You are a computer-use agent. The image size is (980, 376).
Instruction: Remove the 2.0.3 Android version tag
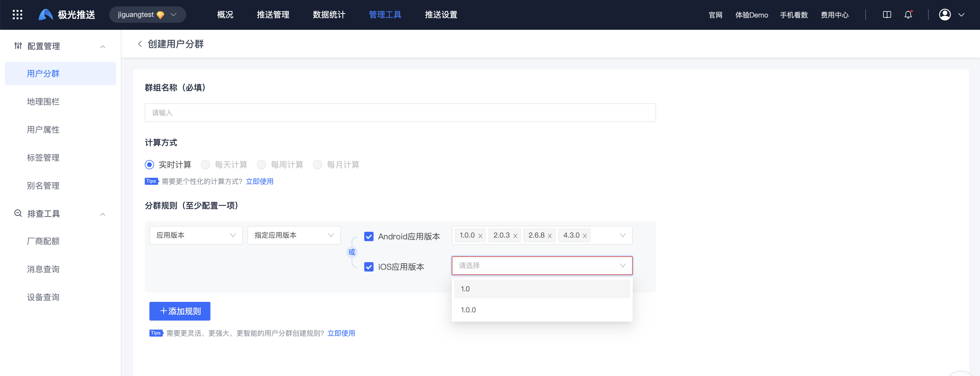pyautogui.click(x=515, y=236)
